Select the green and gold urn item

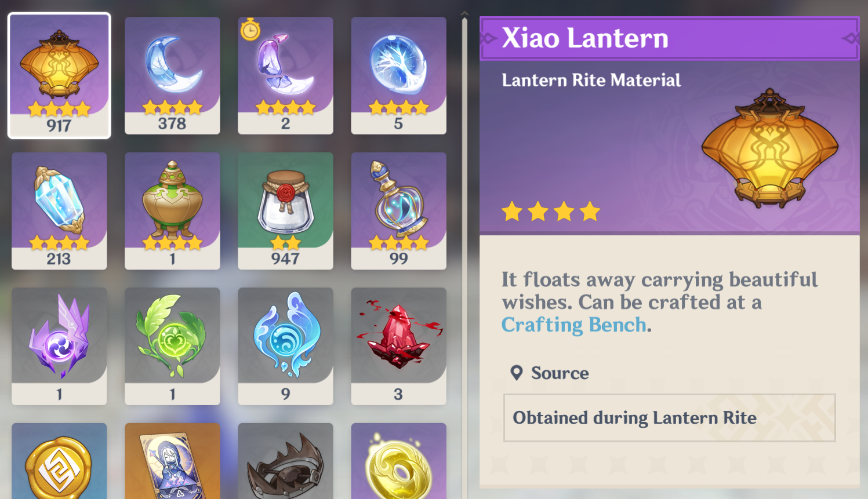[172, 211]
